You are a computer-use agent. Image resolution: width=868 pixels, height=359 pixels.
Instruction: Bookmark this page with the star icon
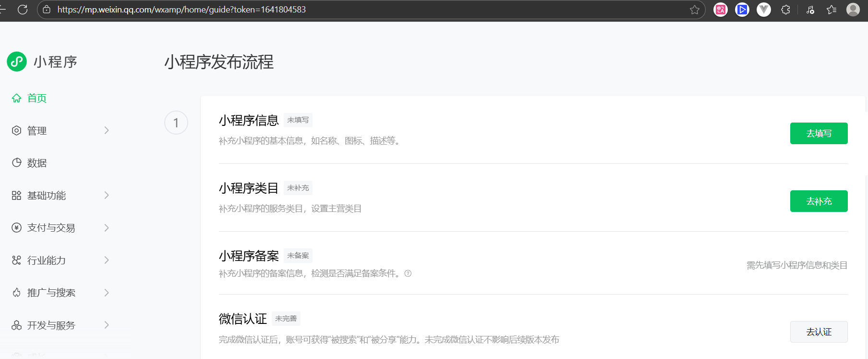694,10
